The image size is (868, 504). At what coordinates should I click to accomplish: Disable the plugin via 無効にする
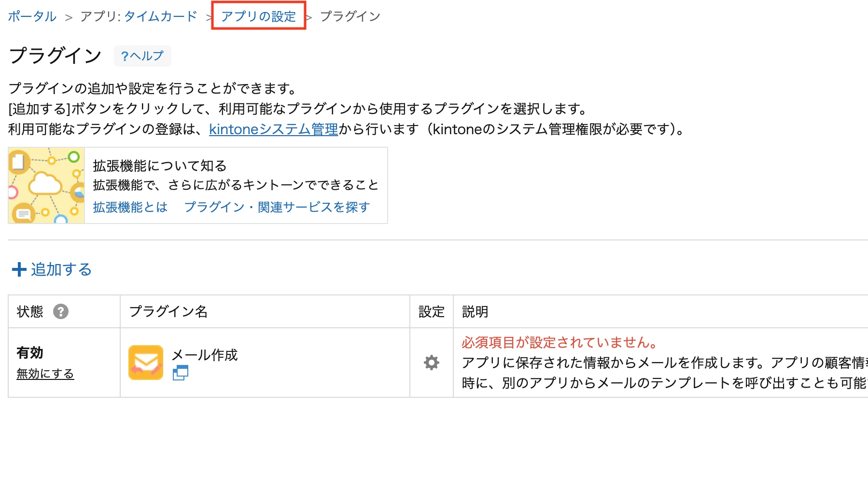coord(45,373)
